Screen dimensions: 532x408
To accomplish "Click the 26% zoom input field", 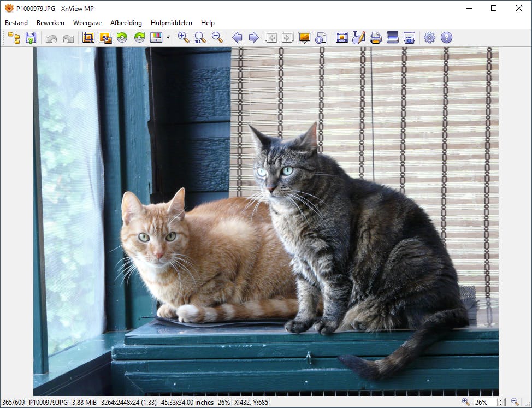I will (485, 402).
